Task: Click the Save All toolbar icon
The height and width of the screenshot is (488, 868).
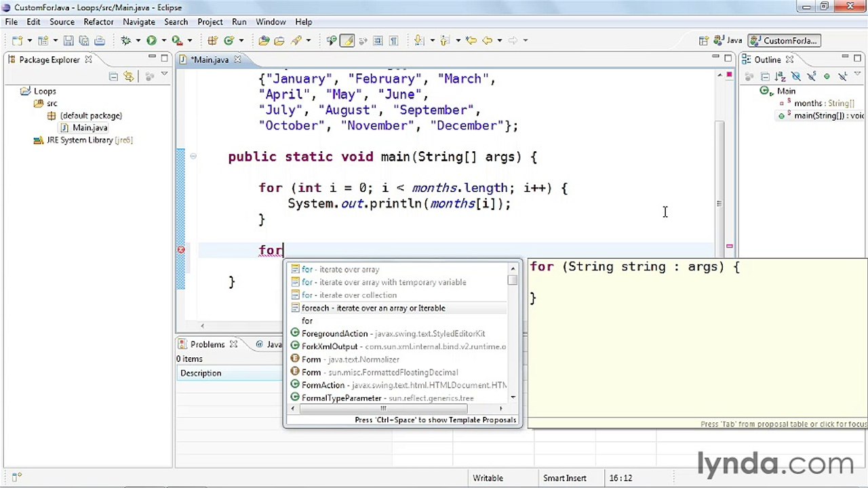Action: [84, 41]
